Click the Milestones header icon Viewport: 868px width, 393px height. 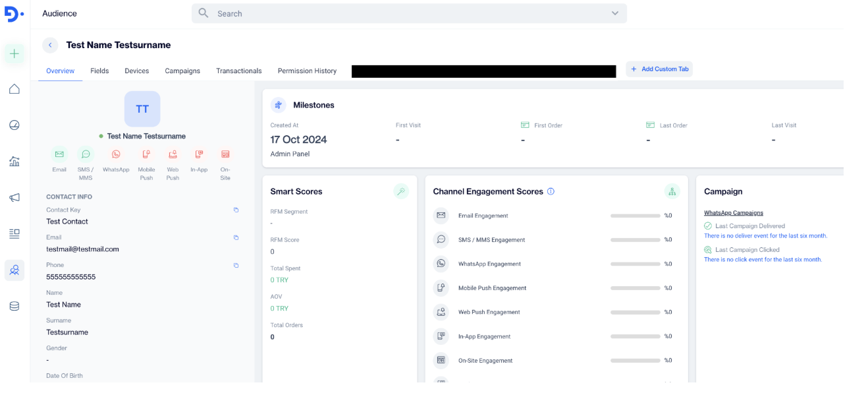(279, 105)
